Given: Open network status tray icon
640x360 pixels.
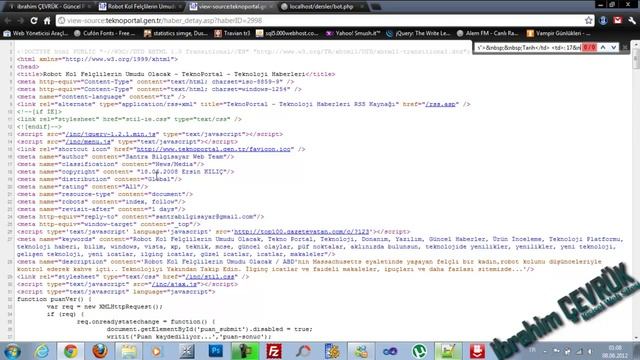Looking at the screenshot, I should (x=579, y=351).
